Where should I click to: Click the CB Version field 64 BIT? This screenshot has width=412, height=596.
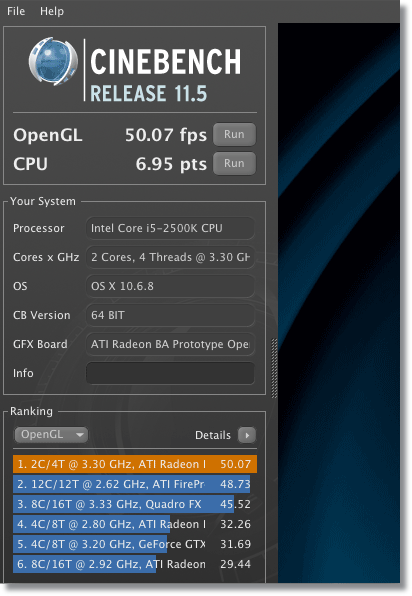170,315
